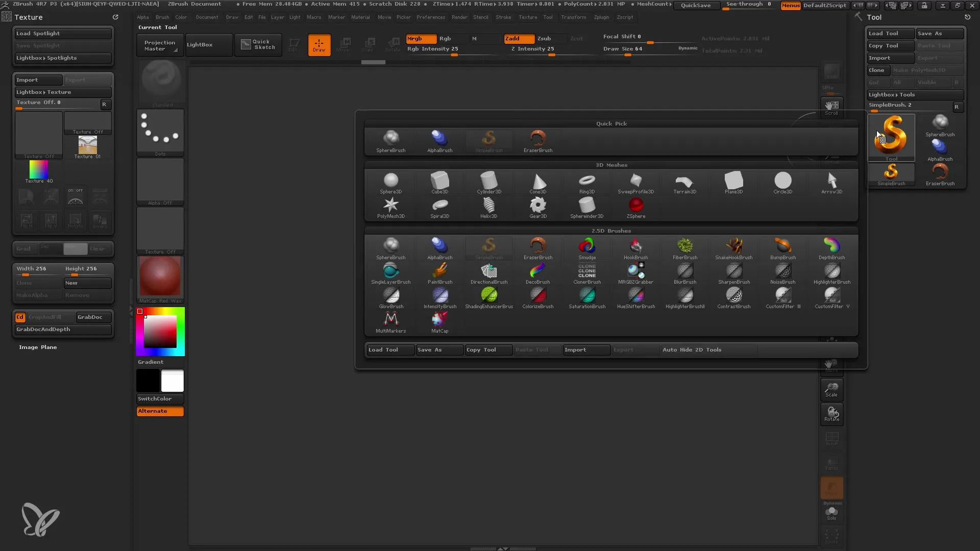Viewport: 980px width, 551px height.
Task: Select the Cube3D mesh tool
Action: click(439, 183)
